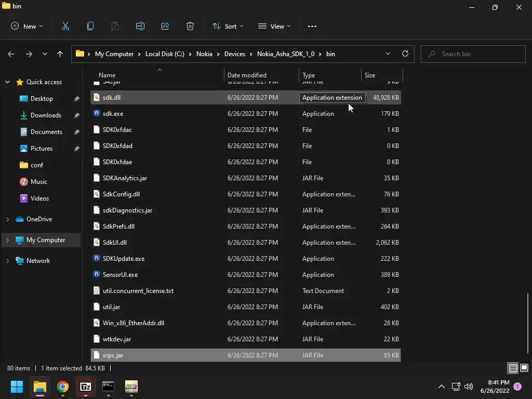This screenshot has height=399, width=532.
Task: Open the New item dropdown
Action: [x=27, y=26]
